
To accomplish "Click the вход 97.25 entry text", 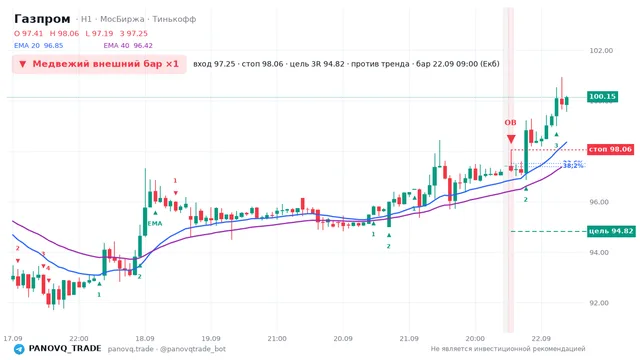I will coord(214,64).
